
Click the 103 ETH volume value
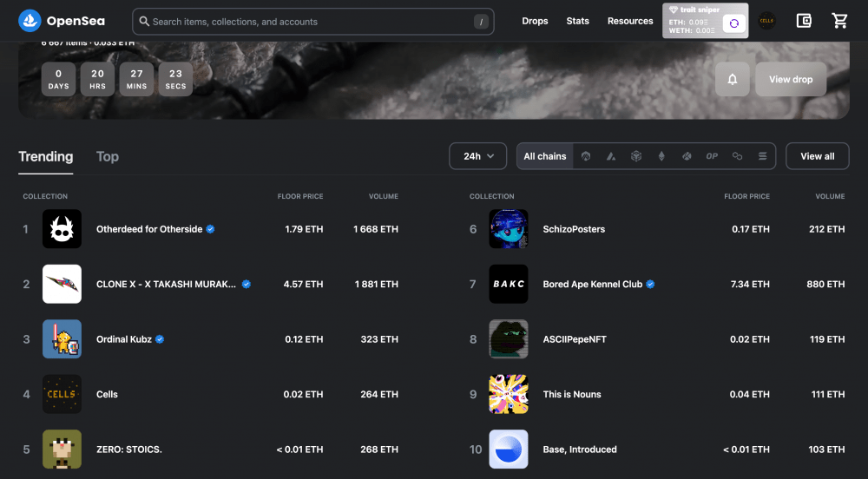(x=826, y=449)
